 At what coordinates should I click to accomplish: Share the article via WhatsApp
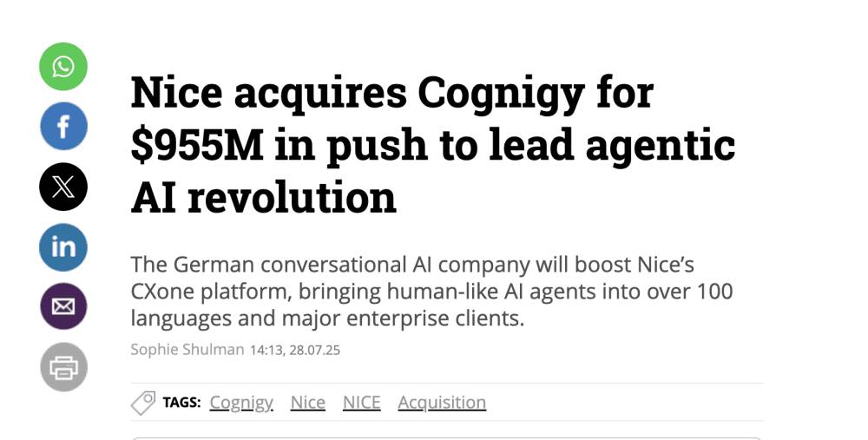click(63, 66)
